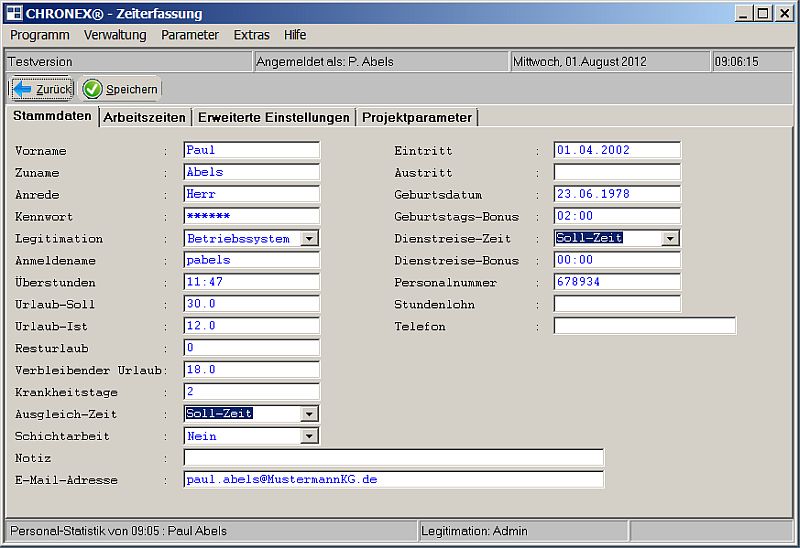This screenshot has height=548, width=800.
Task: Switch to Erweiterte Einstellungen tab
Action: [274, 117]
